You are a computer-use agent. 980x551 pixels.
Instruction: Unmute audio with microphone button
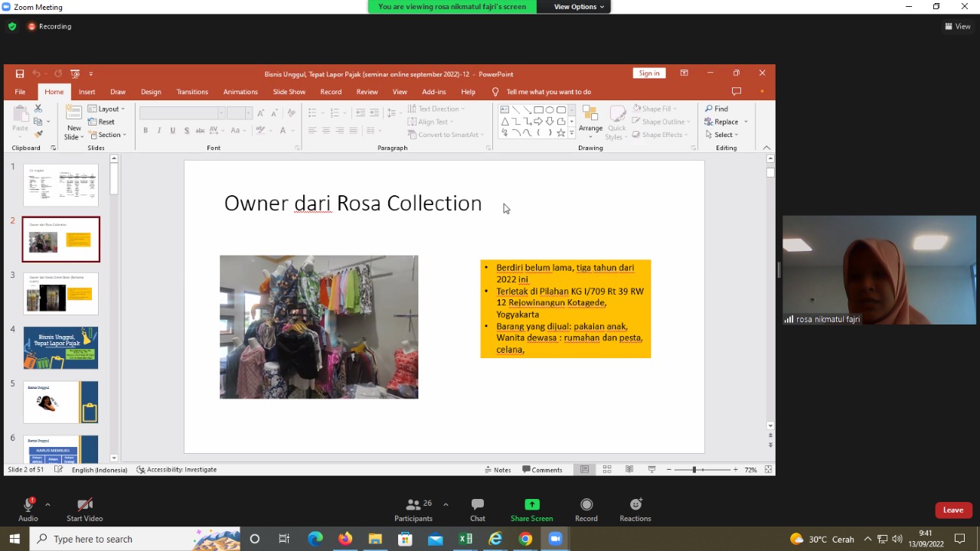click(28, 504)
